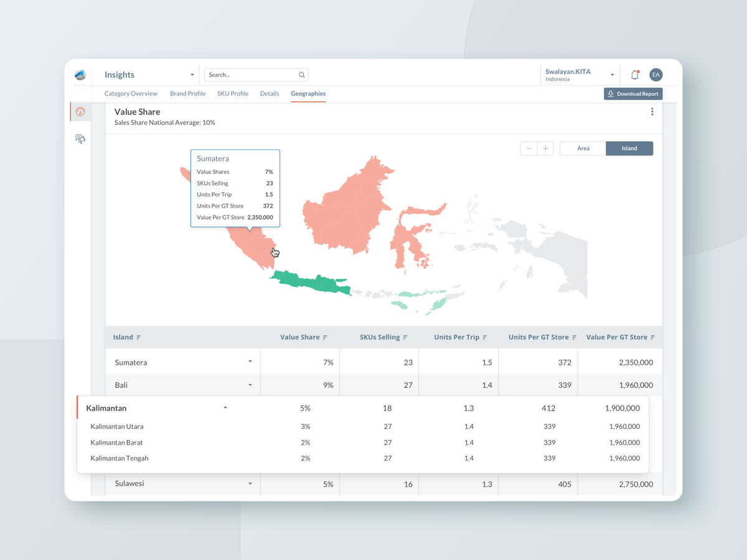Sort by SKUs Selling column icon
This screenshot has width=747, height=560.
[405, 337]
